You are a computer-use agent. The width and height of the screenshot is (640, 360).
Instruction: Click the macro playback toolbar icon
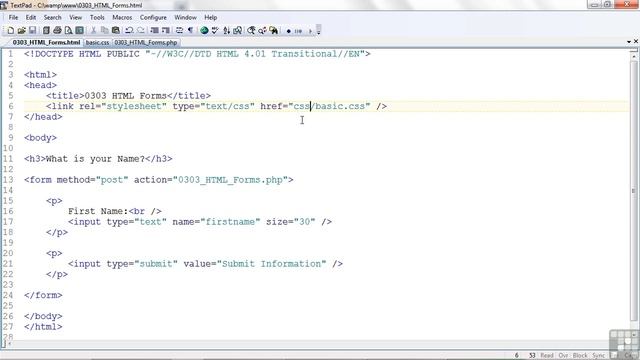tap(298, 31)
